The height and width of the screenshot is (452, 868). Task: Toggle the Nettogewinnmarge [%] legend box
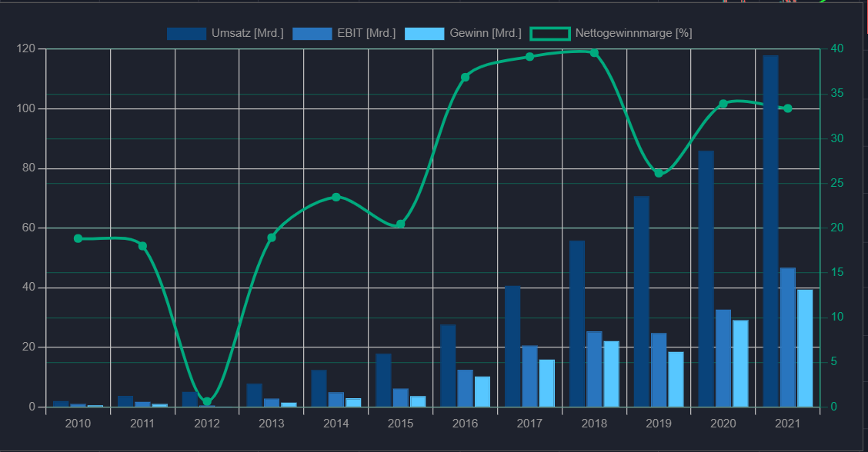point(550,34)
